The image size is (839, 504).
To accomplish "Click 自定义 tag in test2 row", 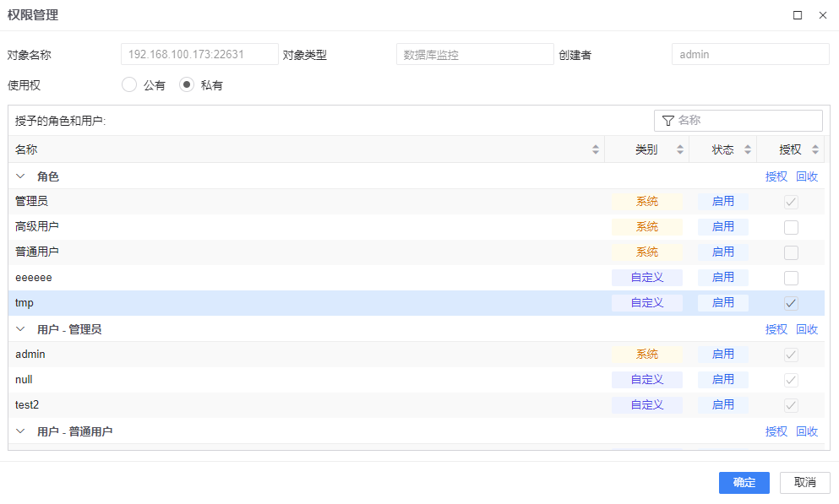I will tap(647, 405).
